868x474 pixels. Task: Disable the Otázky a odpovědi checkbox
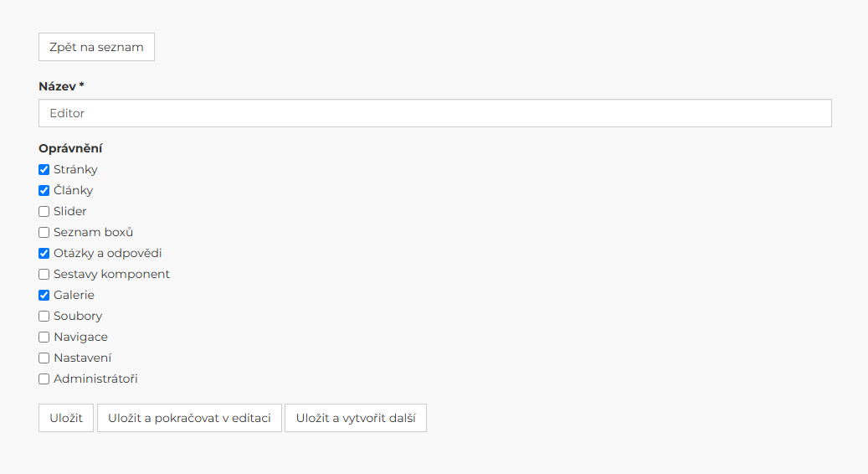click(44, 254)
